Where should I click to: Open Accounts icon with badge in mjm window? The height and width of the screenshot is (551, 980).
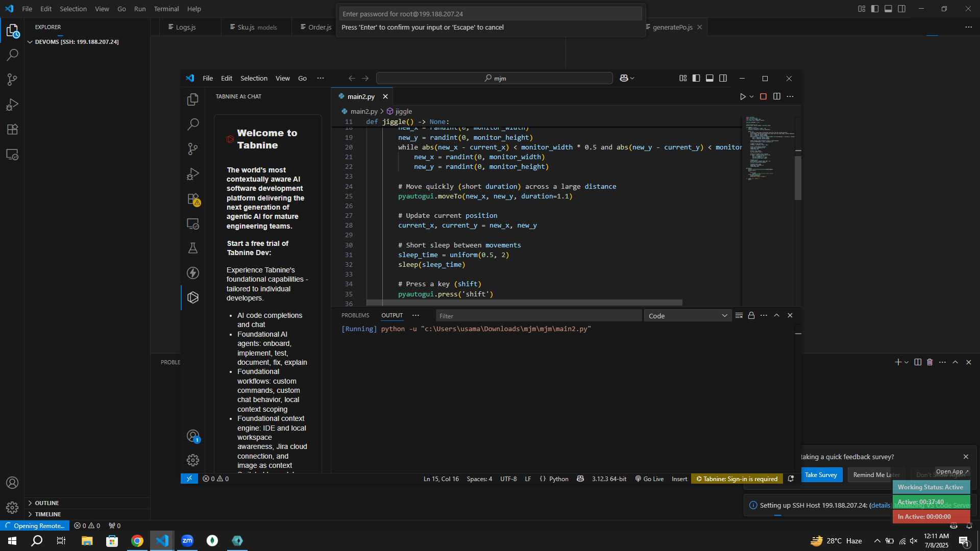coord(193,436)
